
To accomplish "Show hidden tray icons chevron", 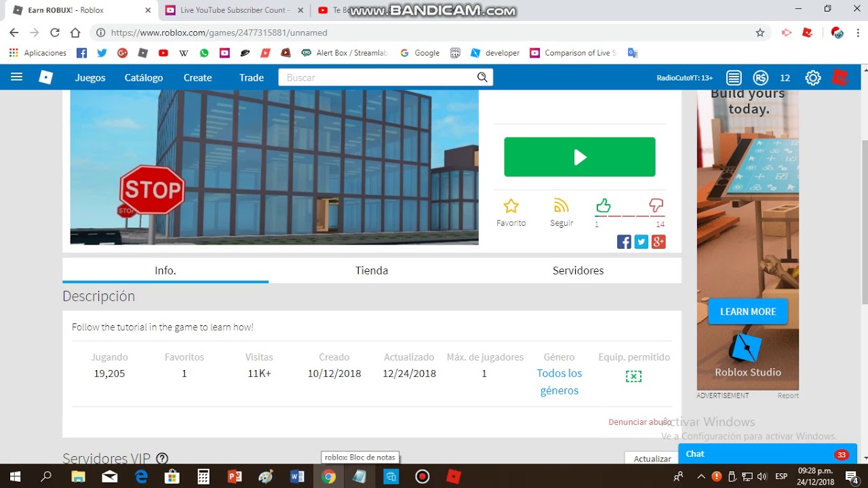I will click(701, 476).
